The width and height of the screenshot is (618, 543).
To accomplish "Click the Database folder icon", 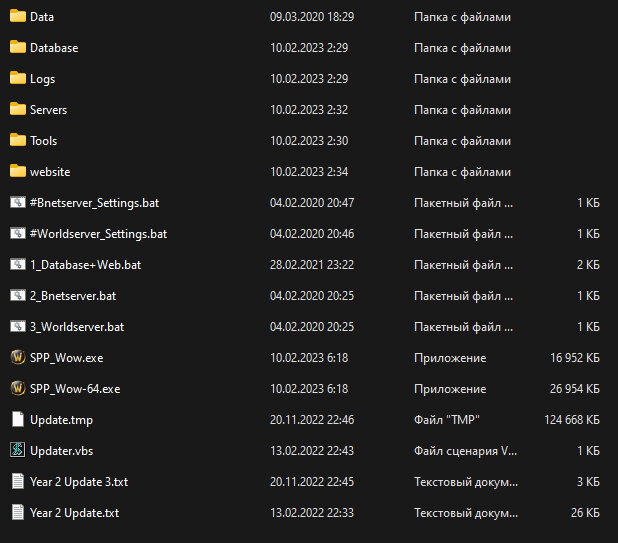I will 18,47.
